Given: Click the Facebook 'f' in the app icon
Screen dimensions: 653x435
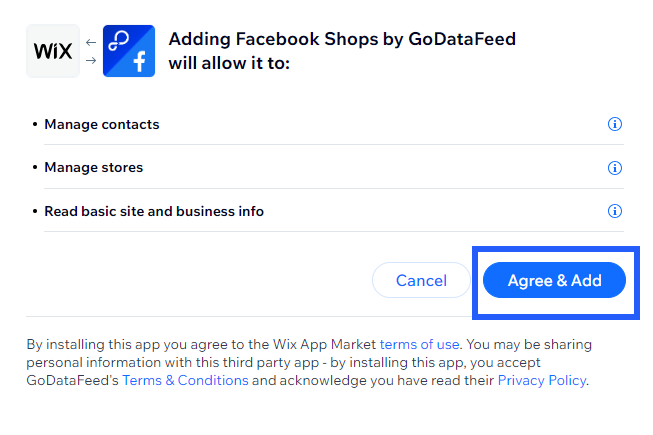Looking at the screenshot, I should [140, 62].
